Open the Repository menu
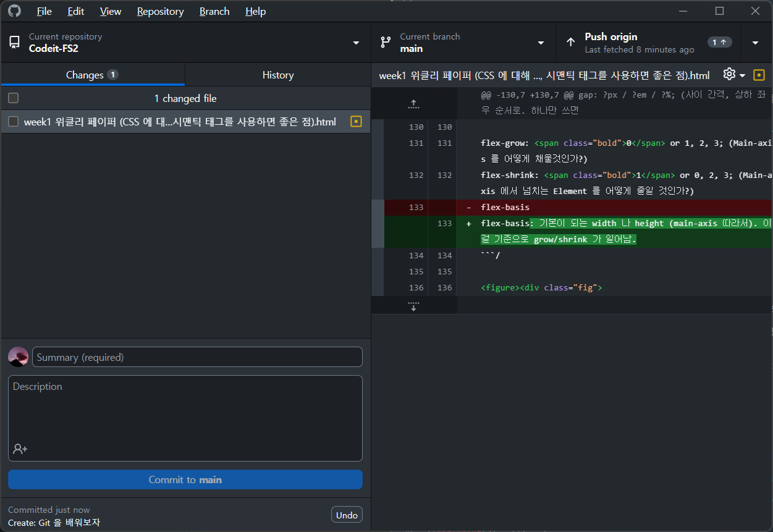 coord(161,11)
